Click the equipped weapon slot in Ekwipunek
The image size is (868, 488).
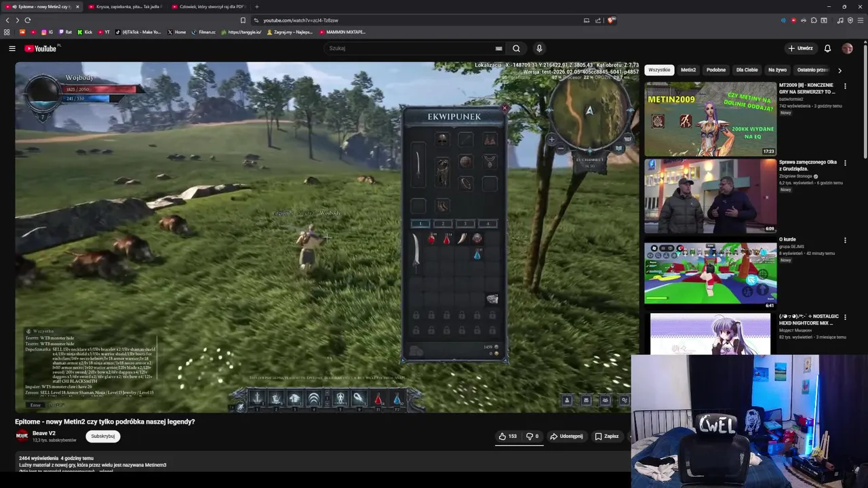(418, 165)
